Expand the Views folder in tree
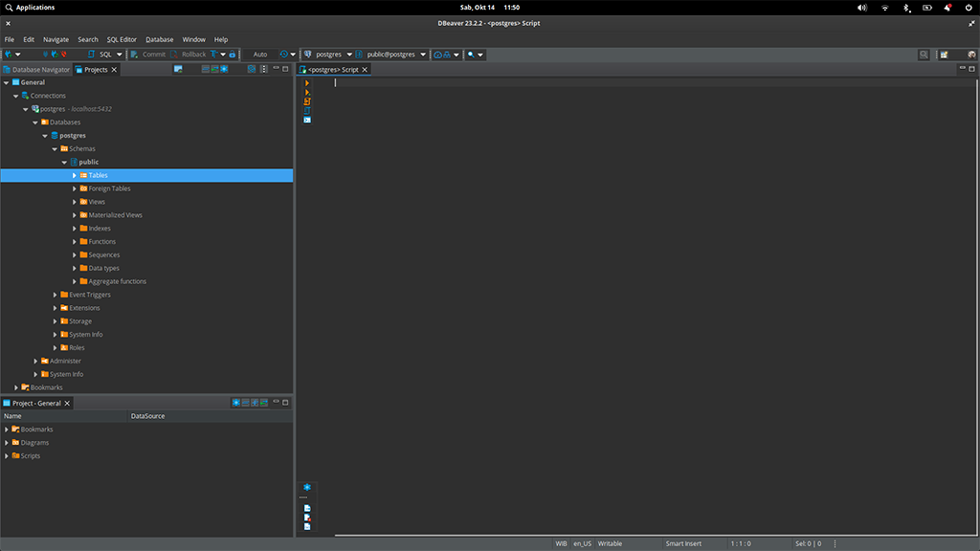The image size is (980, 551). pyautogui.click(x=75, y=202)
